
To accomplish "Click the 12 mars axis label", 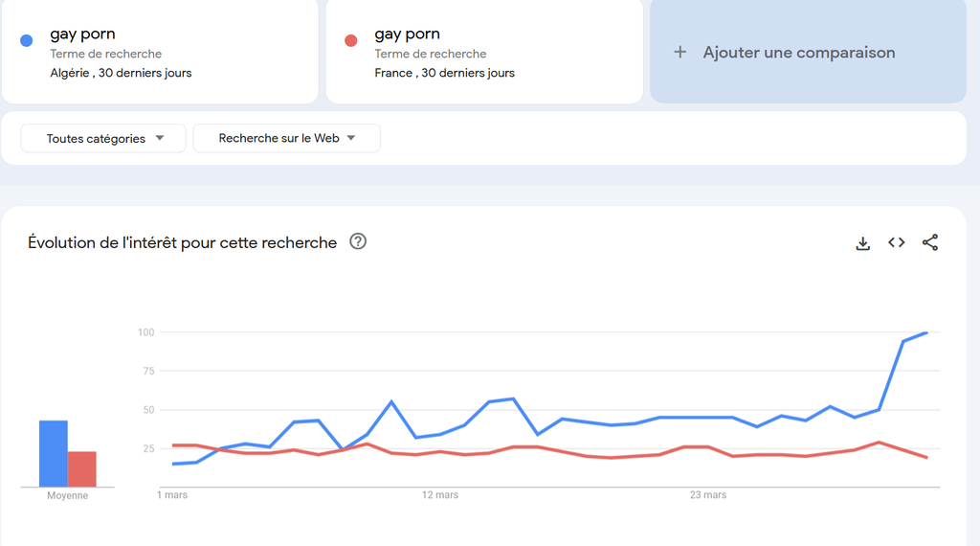I will [440, 495].
